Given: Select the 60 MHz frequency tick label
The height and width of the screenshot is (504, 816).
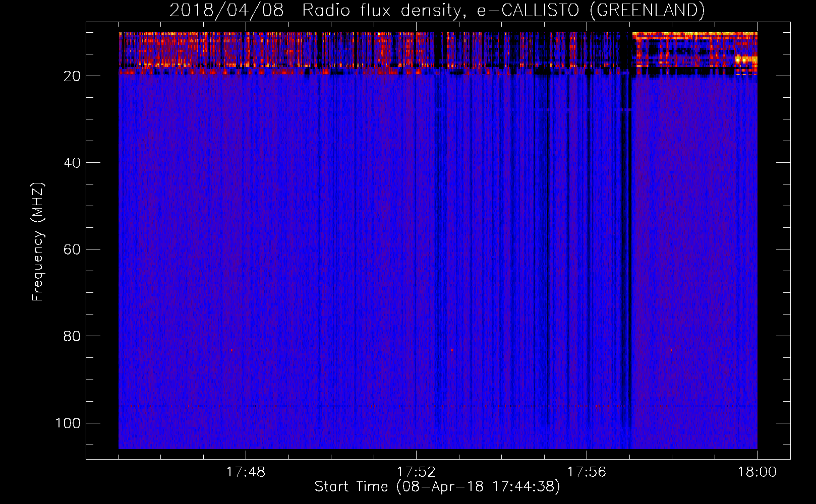Looking at the screenshot, I should pos(72,249).
